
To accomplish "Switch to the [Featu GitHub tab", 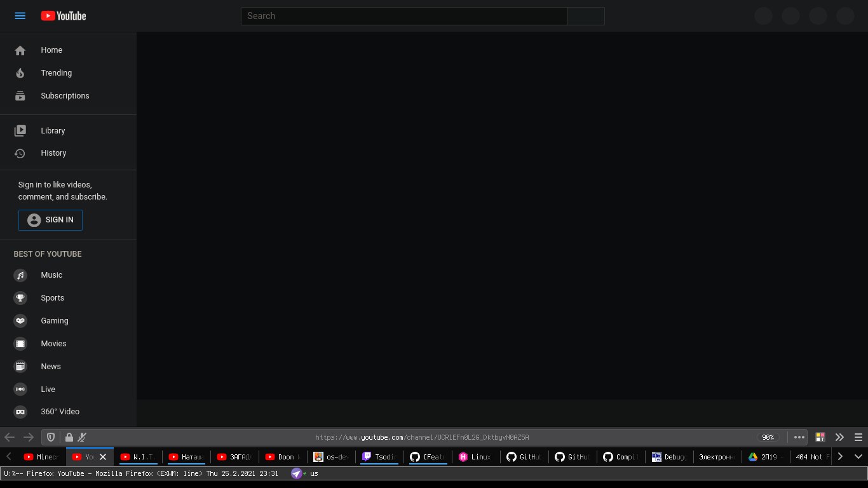I will coord(428,457).
